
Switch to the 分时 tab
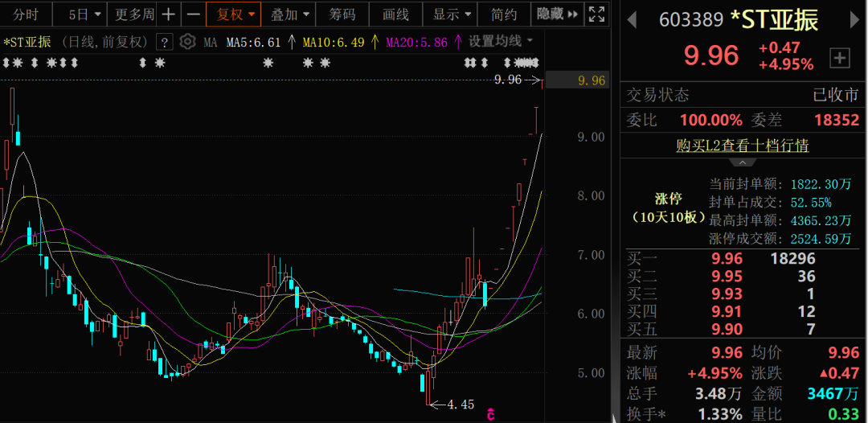(26, 14)
